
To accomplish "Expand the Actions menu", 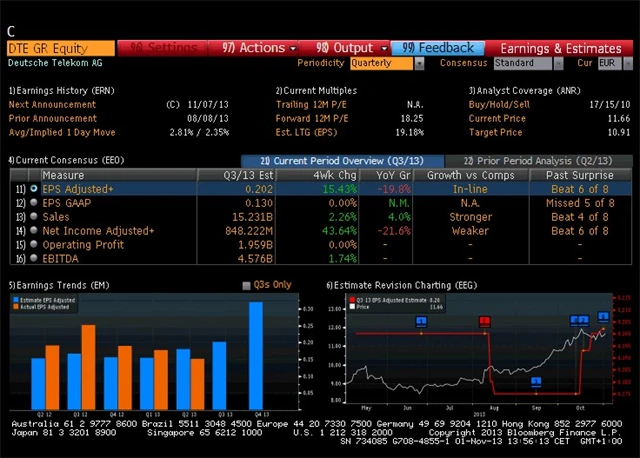I will click(x=254, y=48).
